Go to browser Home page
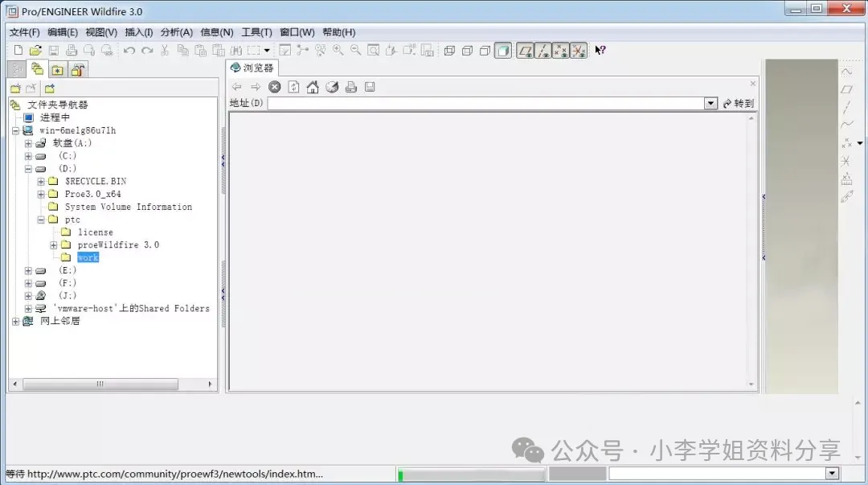 coord(313,87)
